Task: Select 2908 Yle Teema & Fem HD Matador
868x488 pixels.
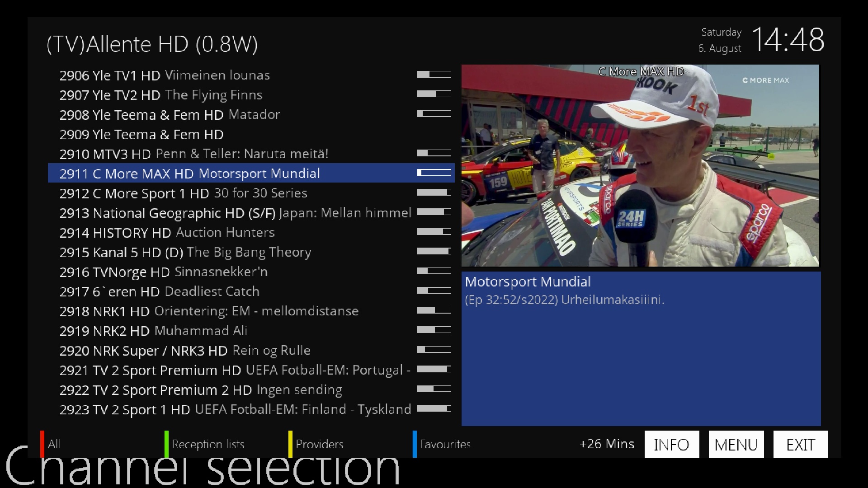Action: [251, 114]
